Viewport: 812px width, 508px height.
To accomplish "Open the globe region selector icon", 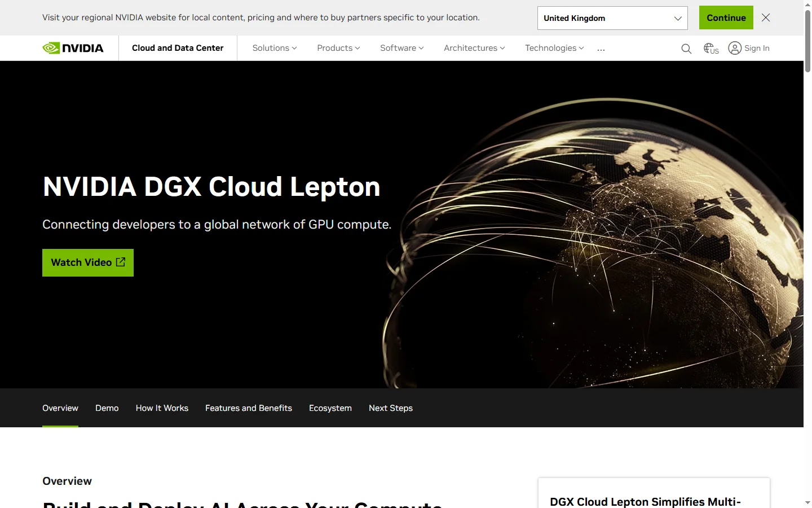I will [711, 49].
